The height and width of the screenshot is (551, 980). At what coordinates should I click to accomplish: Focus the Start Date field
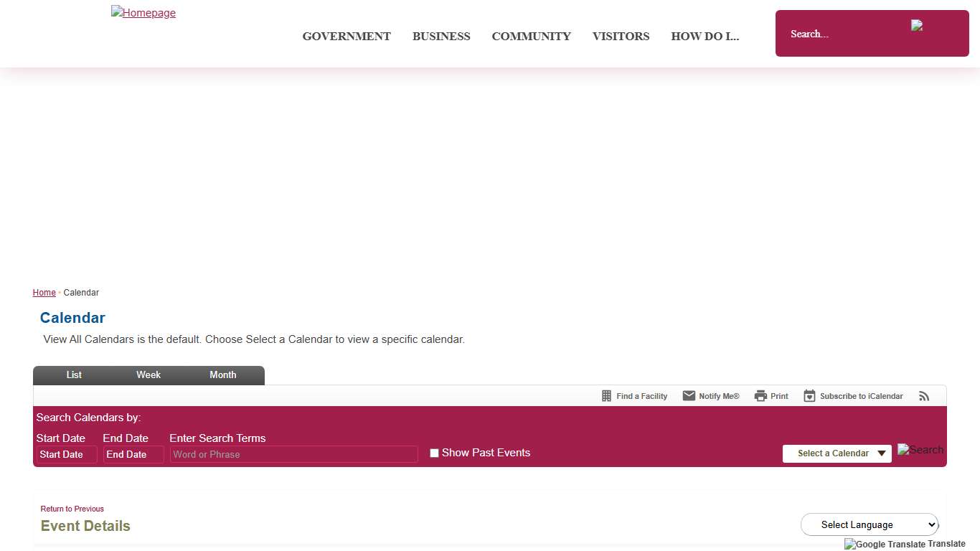coord(66,454)
